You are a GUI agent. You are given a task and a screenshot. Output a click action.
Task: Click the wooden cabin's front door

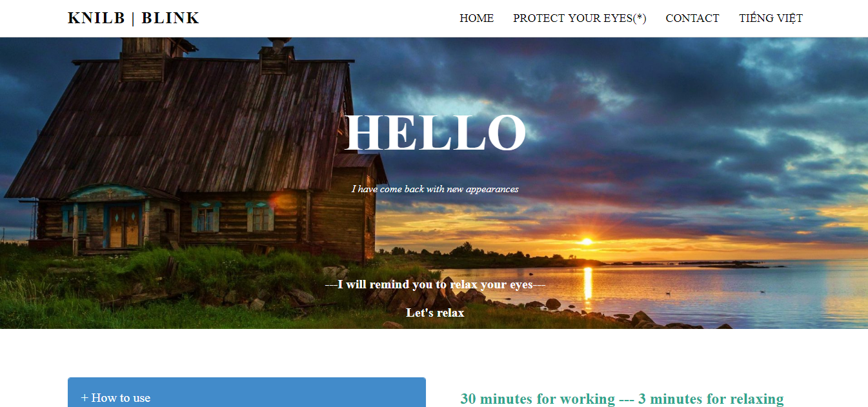[x=124, y=226]
